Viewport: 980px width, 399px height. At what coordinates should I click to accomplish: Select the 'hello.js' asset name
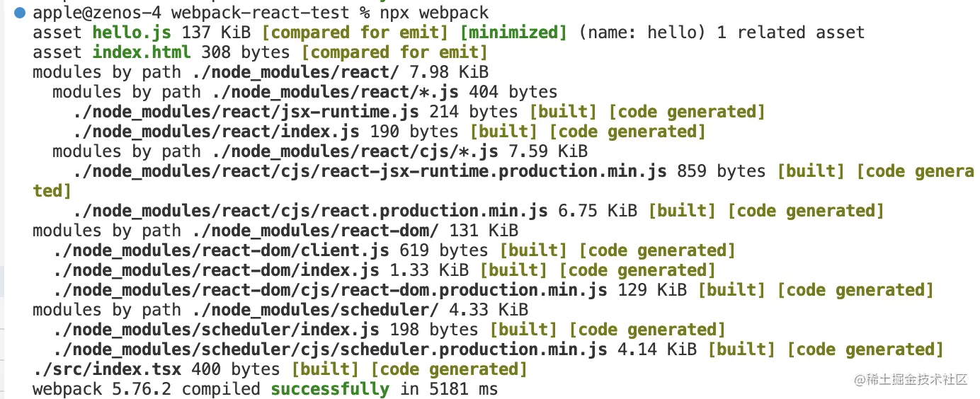tap(132, 33)
